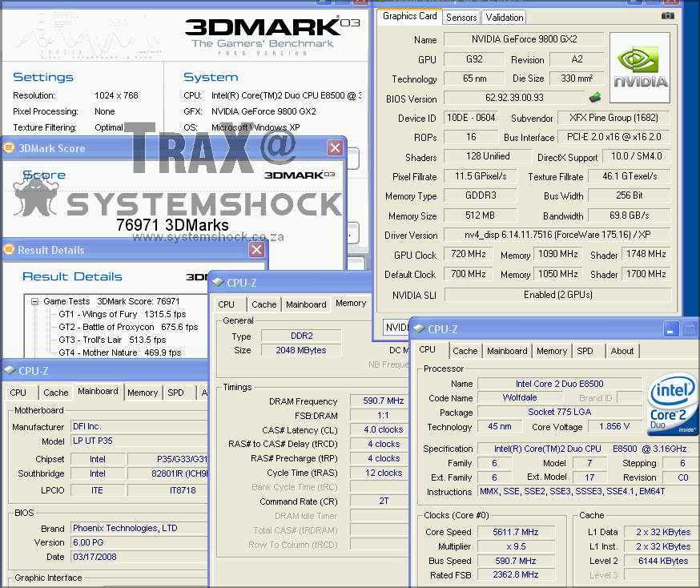Click the CPU-Z icon in Mainboard window
700x588 pixels.
coord(10,371)
